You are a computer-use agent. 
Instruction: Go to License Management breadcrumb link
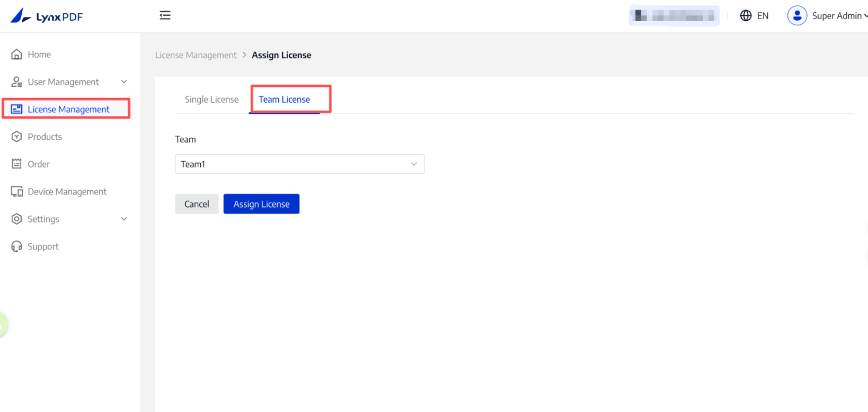(x=196, y=55)
